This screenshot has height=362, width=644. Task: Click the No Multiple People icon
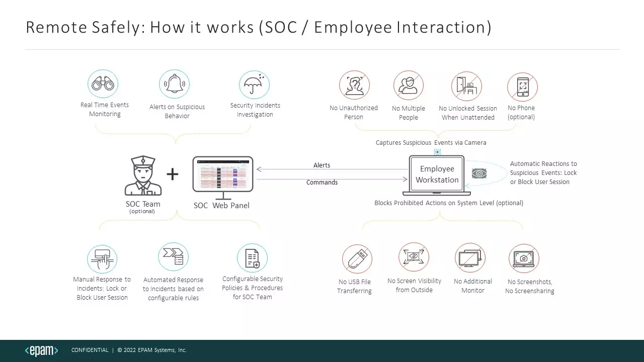tap(408, 85)
